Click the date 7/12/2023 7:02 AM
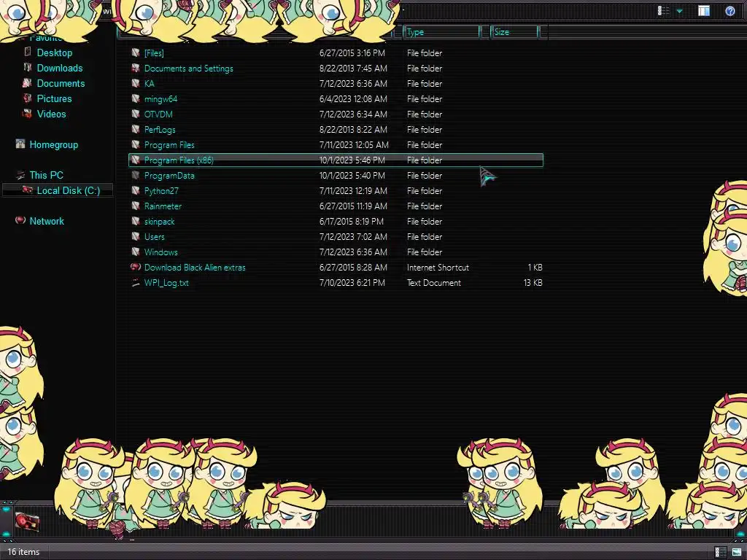Image resolution: width=747 pixels, height=560 pixels. pos(353,237)
